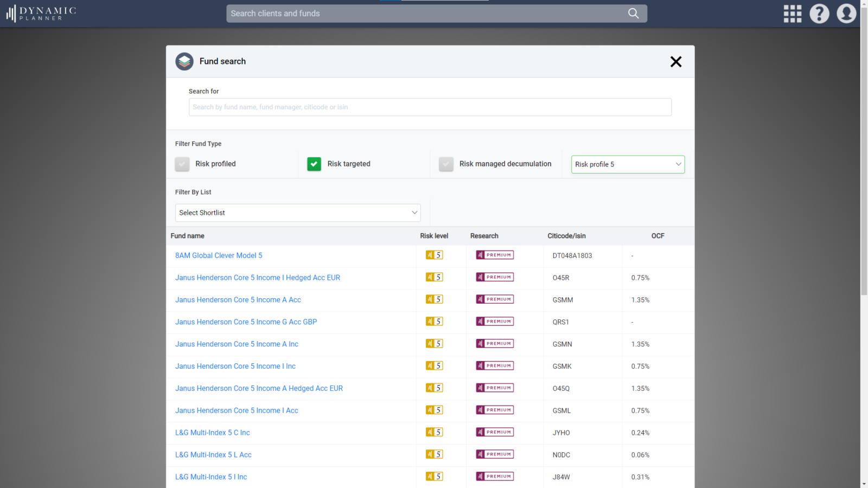Viewport: 868px width, 488px height.
Task: Click Premium research badge for 8AM Global Clever Model 5
Action: click(495, 255)
